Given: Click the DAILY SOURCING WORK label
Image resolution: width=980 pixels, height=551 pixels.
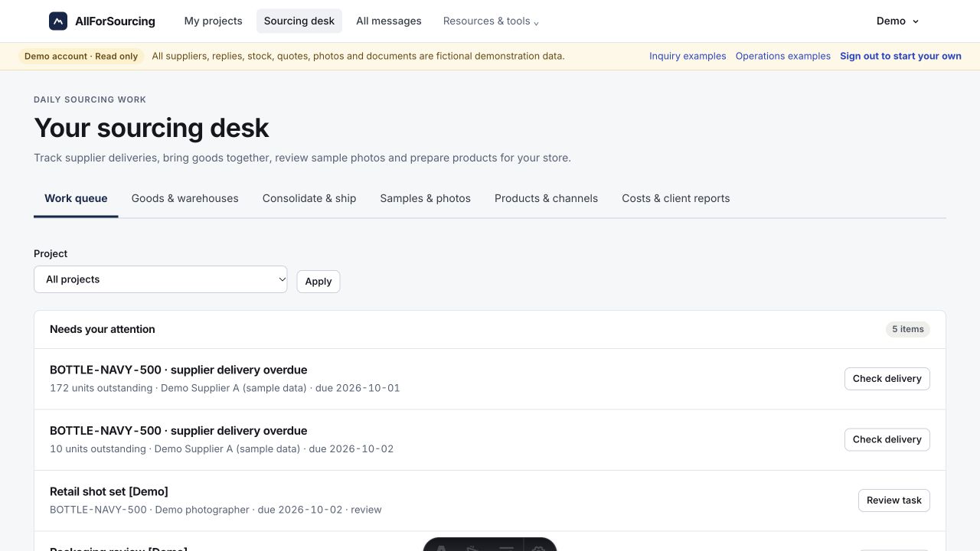Looking at the screenshot, I should coord(90,99).
